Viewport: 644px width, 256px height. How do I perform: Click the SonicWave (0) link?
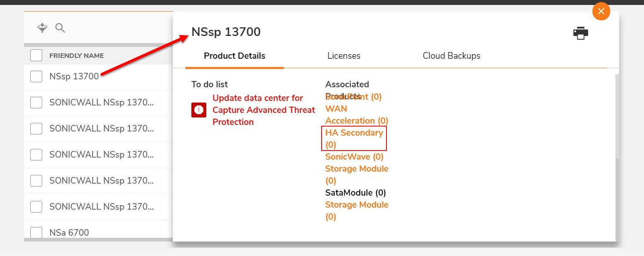tap(354, 157)
